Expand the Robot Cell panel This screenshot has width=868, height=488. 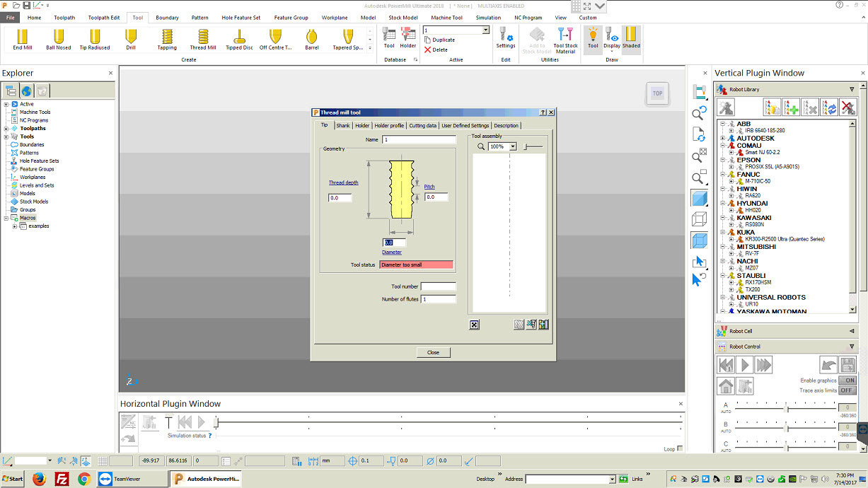pos(852,331)
